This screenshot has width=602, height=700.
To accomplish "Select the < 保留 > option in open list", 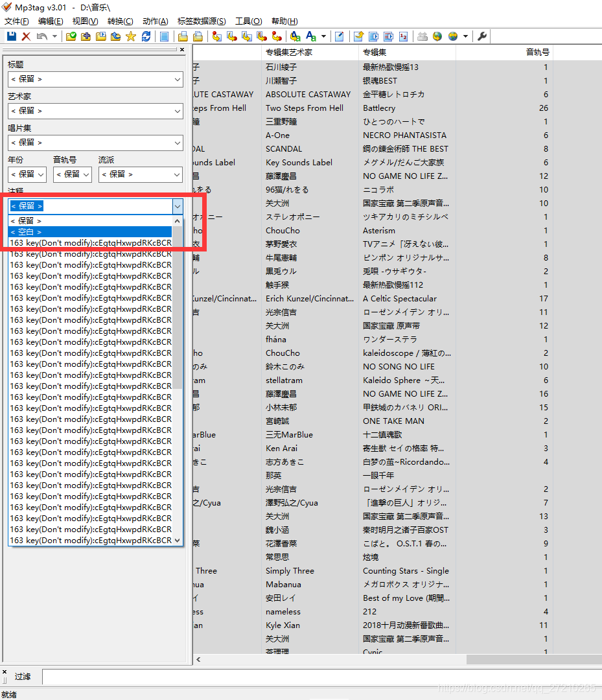I will click(90, 221).
